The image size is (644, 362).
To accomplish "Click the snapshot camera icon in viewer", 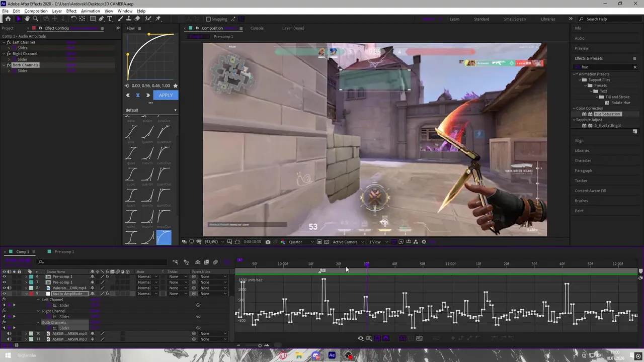I will point(268,242).
